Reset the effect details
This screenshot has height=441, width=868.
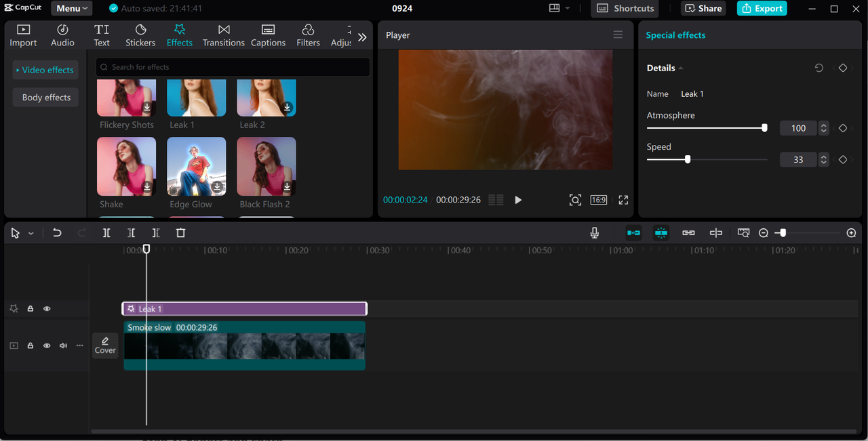pos(819,68)
